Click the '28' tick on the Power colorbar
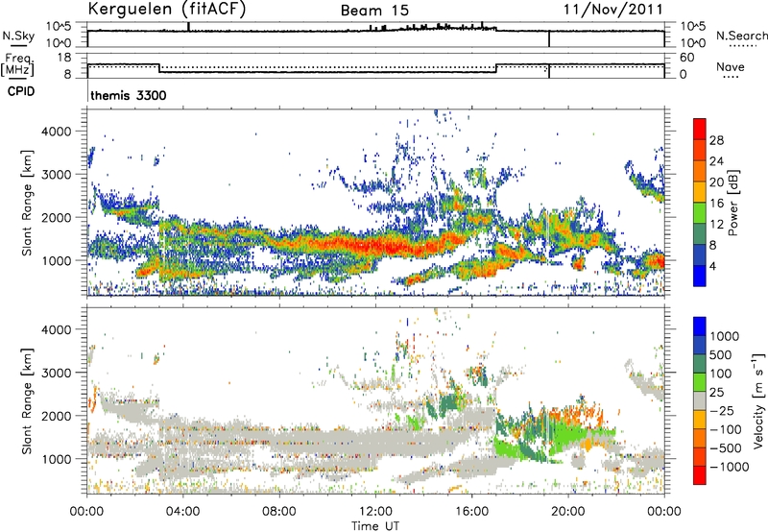Viewport: 768px width, 532px height. pyautogui.click(x=716, y=140)
